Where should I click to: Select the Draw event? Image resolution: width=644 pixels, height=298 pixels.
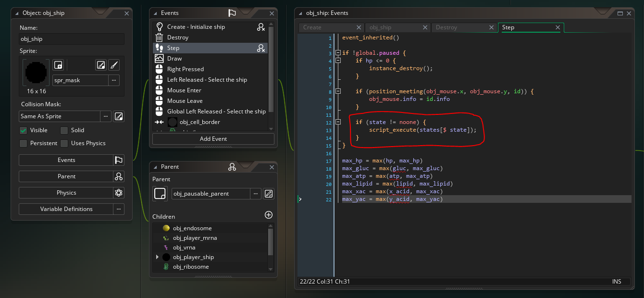pyautogui.click(x=211, y=59)
